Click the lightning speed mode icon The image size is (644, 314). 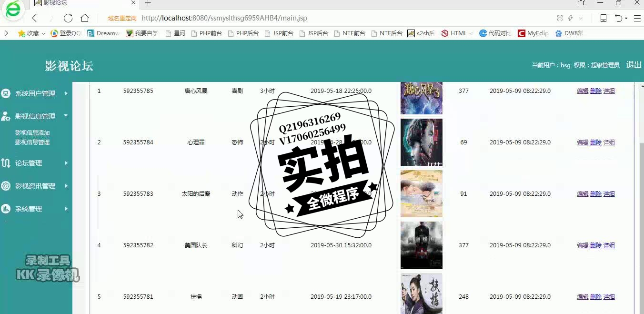[x=570, y=18]
